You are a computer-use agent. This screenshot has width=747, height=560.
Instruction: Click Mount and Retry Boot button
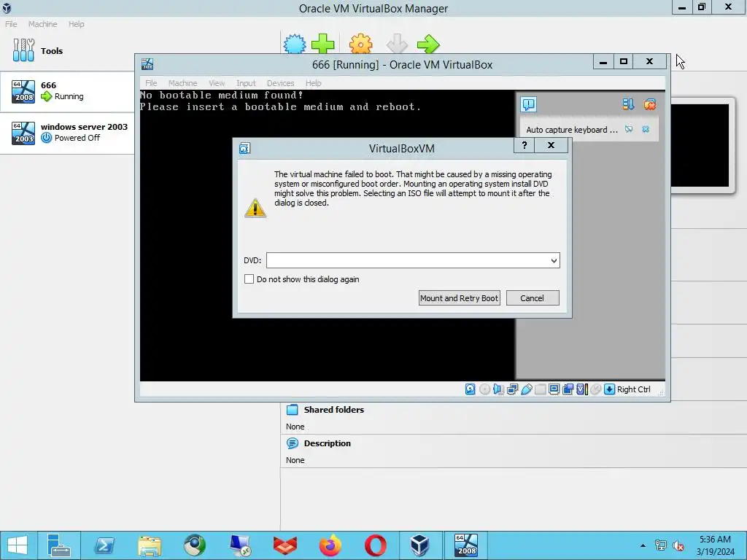tap(460, 298)
